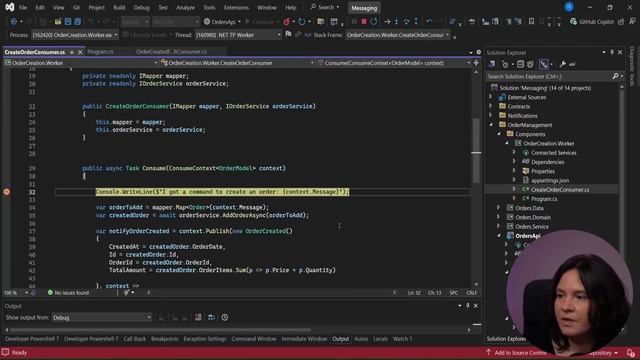Collapse the OrderManagement folder
640x360 pixels.
click(x=491, y=125)
